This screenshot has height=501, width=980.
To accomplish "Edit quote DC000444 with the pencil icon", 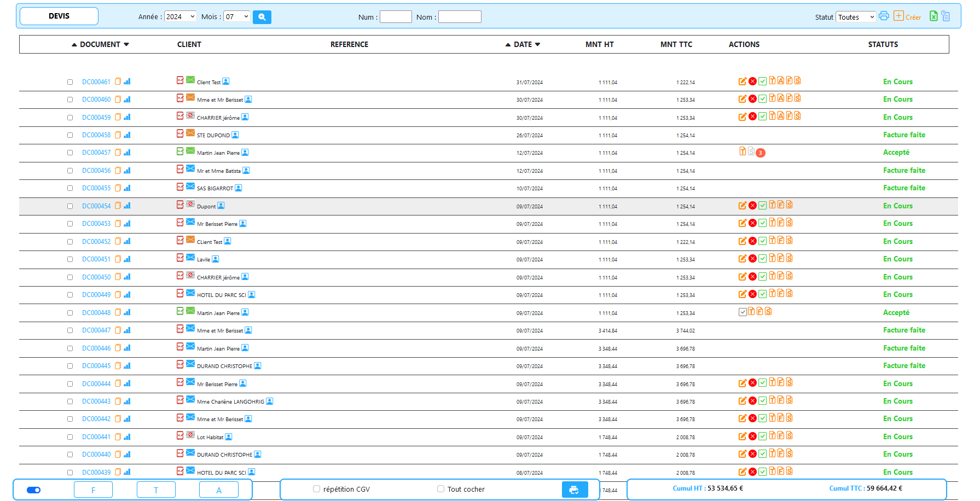I will point(743,383).
